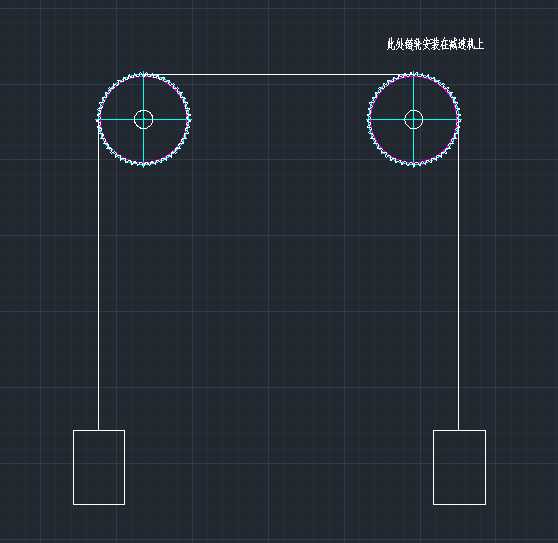This screenshot has height=543, width=558.
Task: Select the bottom edge of right weight rectangle
Action: 459,504
